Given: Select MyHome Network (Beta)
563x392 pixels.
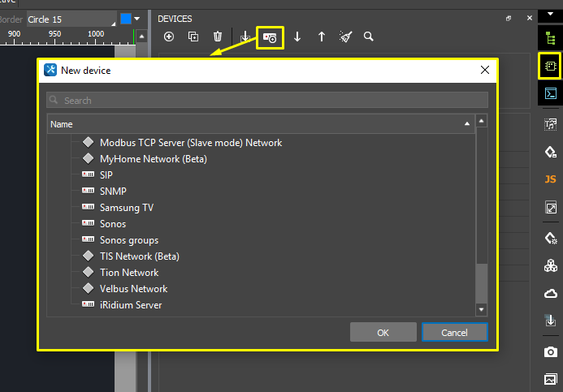Looking at the screenshot, I should click(x=154, y=159).
